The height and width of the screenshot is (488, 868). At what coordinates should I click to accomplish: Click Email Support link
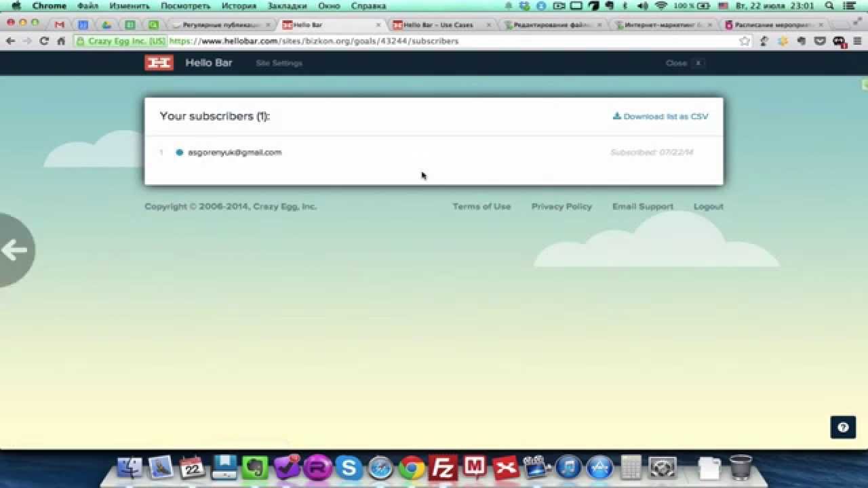643,207
